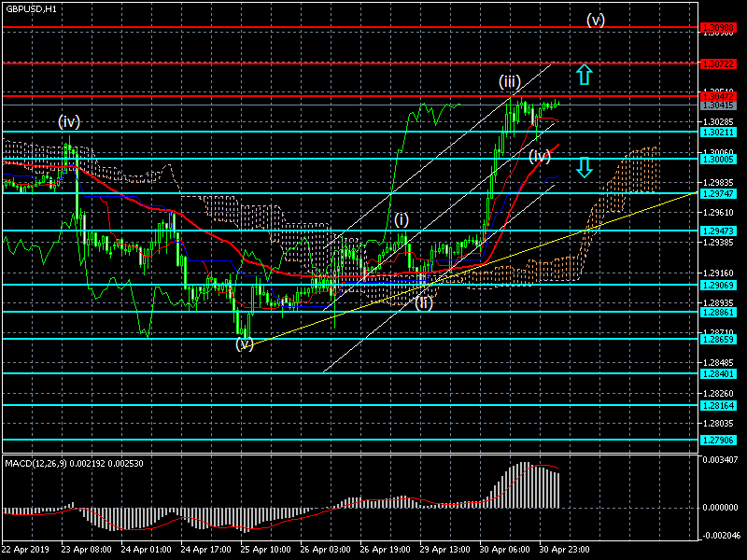Click the GBPUSD,H1 chart title
Viewport: 747px width, 560px height.
30,7
